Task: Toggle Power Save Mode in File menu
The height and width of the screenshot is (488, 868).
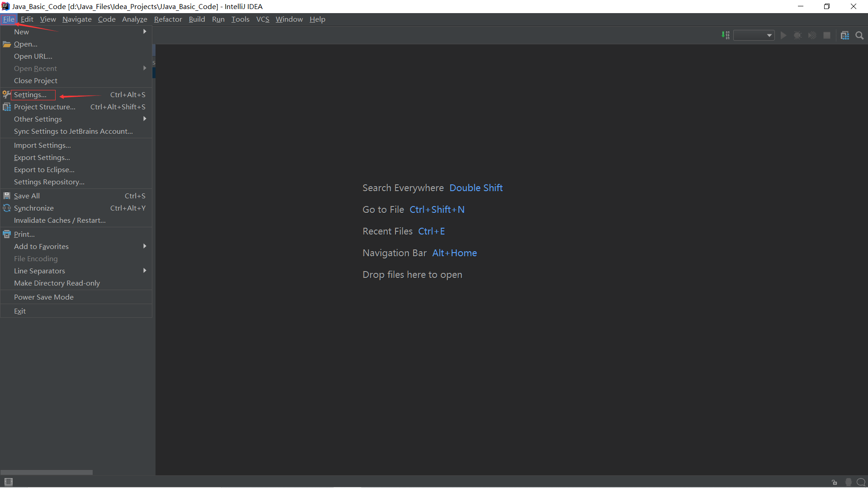Action: [x=44, y=297]
